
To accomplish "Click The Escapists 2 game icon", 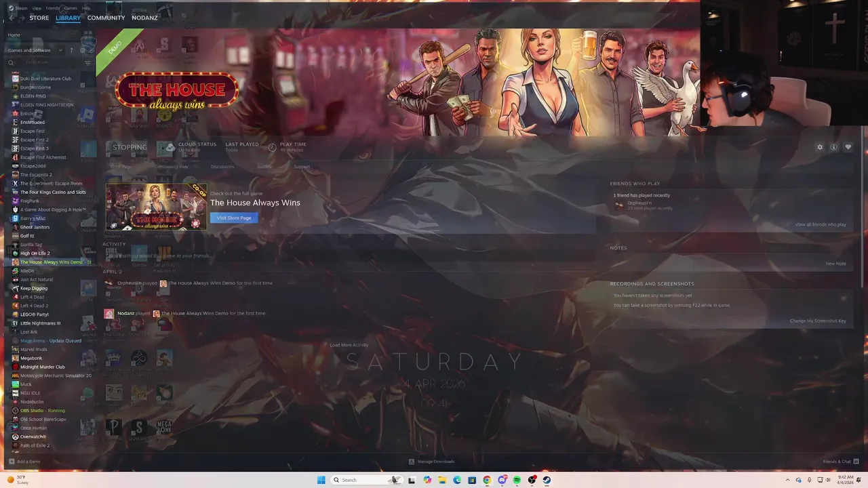I will coord(15,175).
